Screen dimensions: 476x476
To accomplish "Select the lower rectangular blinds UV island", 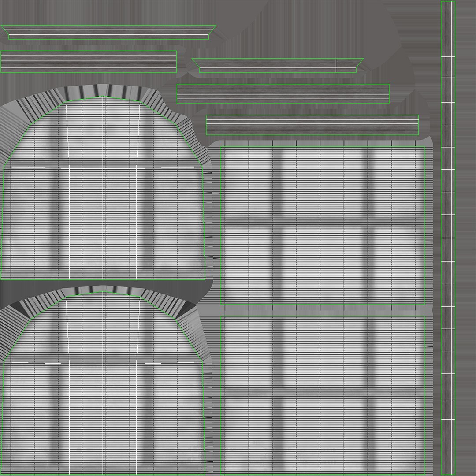I will [323, 395].
